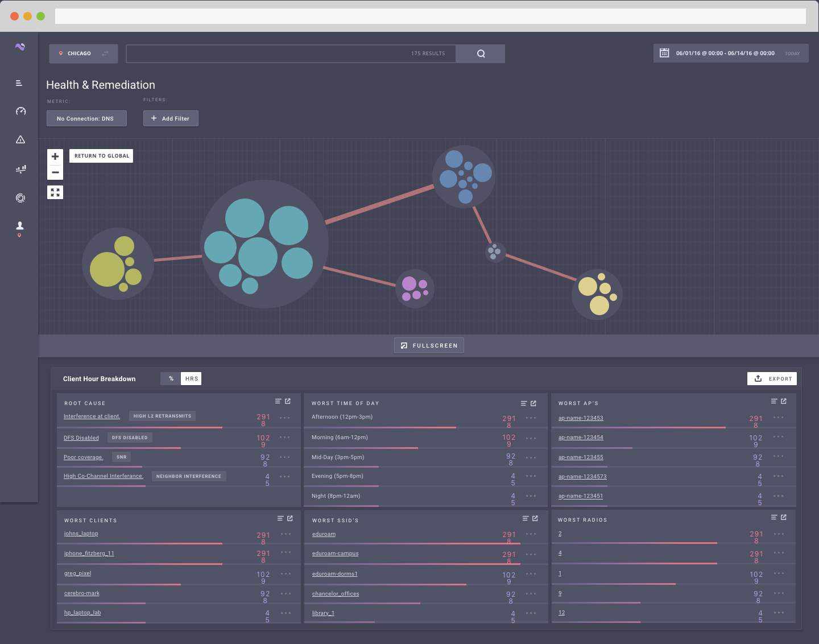Open the dashboard gauge icon in sidebar
The height and width of the screenshot is (644, 819).
tap(20, 111)
